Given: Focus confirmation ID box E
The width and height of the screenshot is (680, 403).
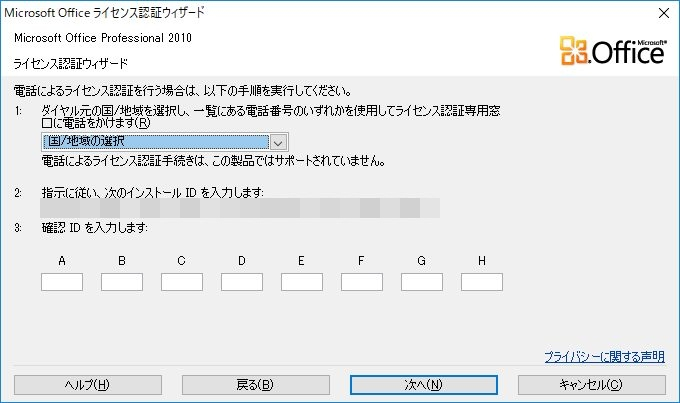Looking at the screenshot, I should click(301, 282).
